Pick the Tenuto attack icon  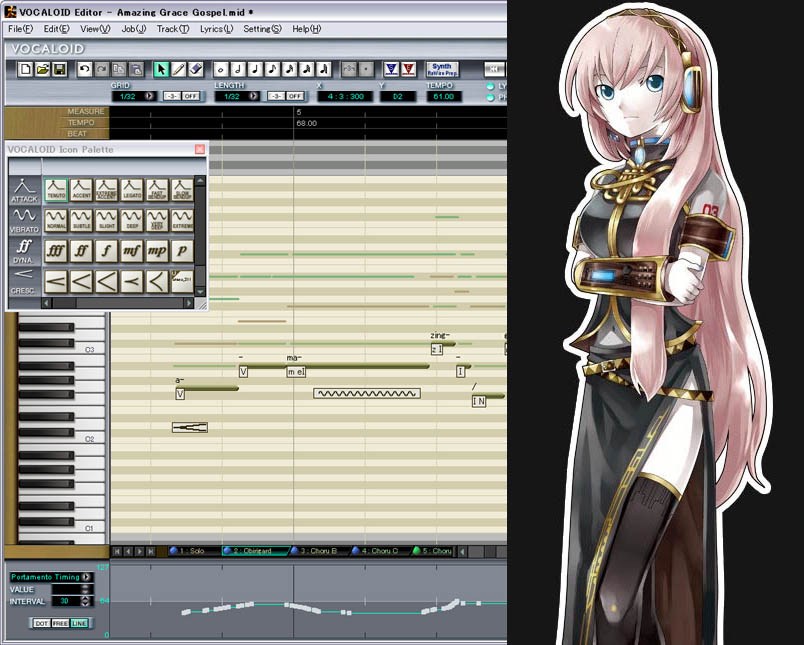[55, 190]
